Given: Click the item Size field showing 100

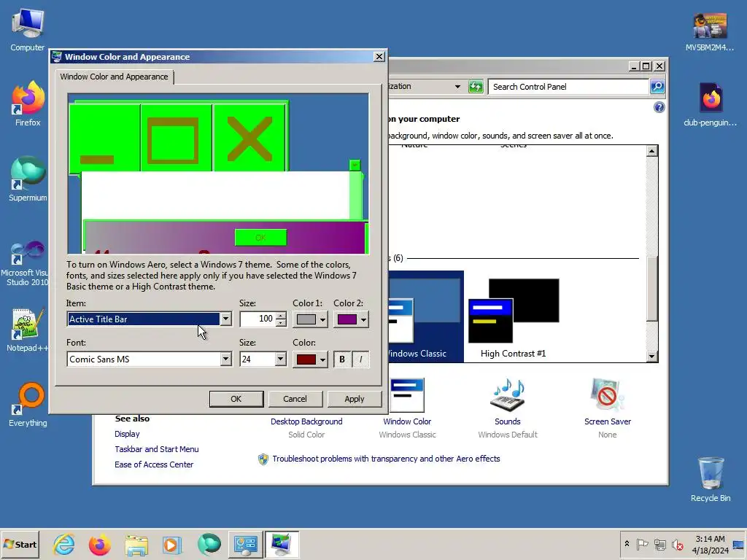Looking at the screenshot, I should [x=258, y=319].
